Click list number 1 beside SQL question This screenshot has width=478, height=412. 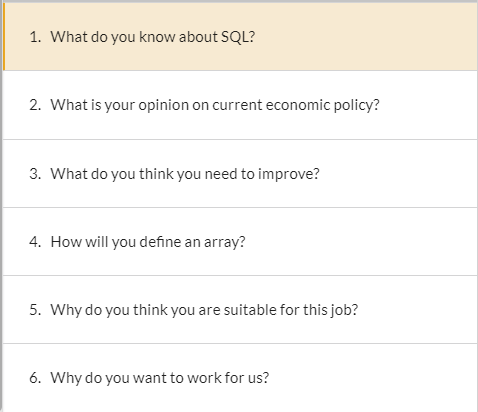35,37
